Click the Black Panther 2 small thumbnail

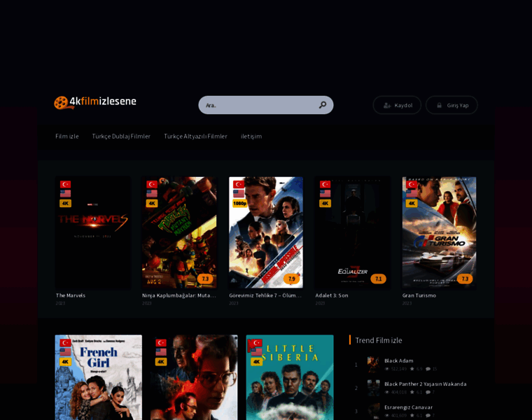click(x=373, y=388)
